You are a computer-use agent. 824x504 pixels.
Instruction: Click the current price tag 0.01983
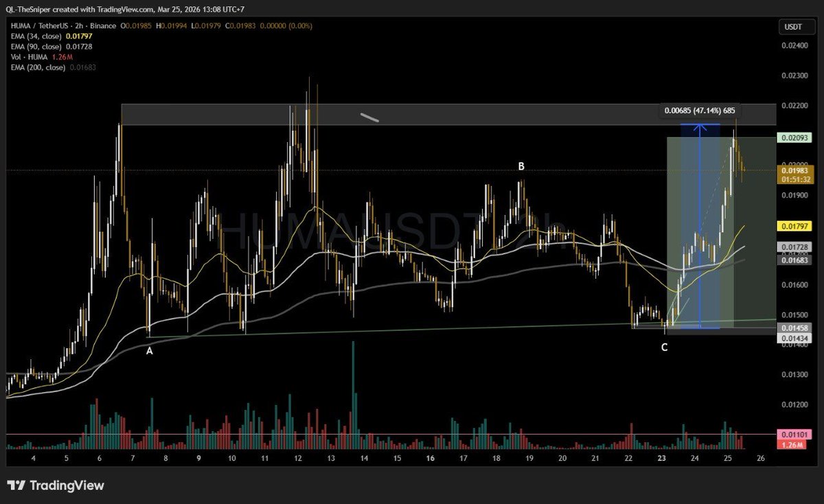pyautogui.click(x=795, y=170)
